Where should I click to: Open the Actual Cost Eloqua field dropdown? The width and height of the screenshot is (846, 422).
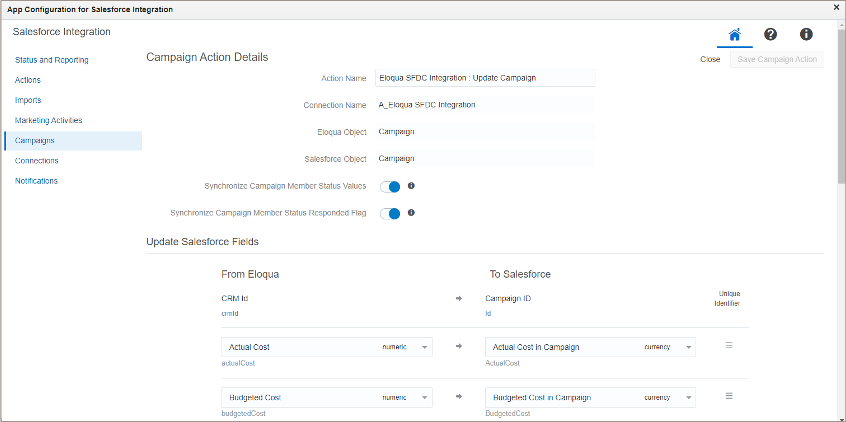click(x=327, y=347)
